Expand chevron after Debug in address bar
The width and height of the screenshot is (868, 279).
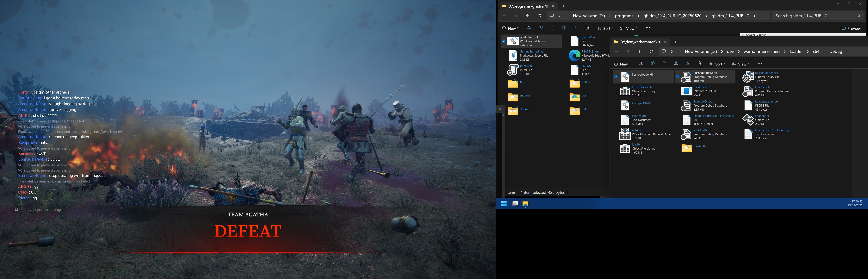click(x=847, y=52)
